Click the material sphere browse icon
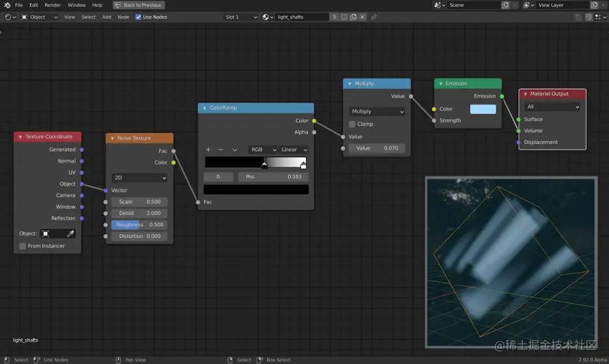This screenshot has height=364, width=609. coord(268,17)
